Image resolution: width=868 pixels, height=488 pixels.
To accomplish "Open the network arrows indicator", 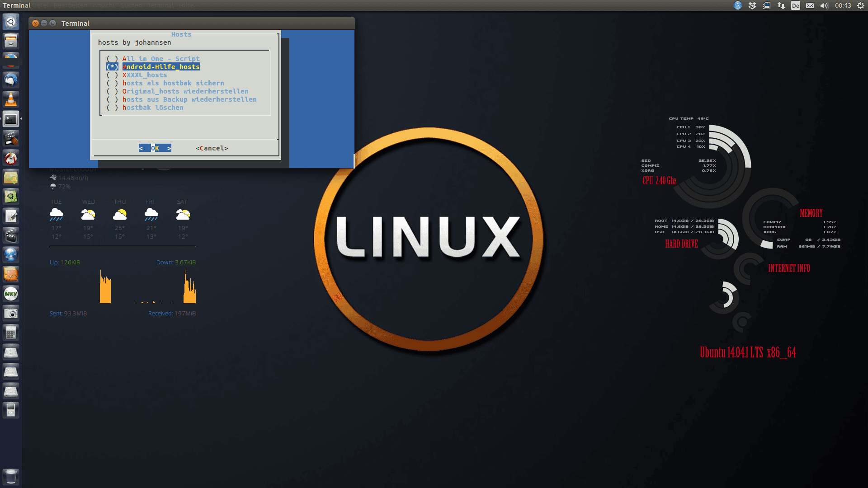I will (x=781, y=5).
